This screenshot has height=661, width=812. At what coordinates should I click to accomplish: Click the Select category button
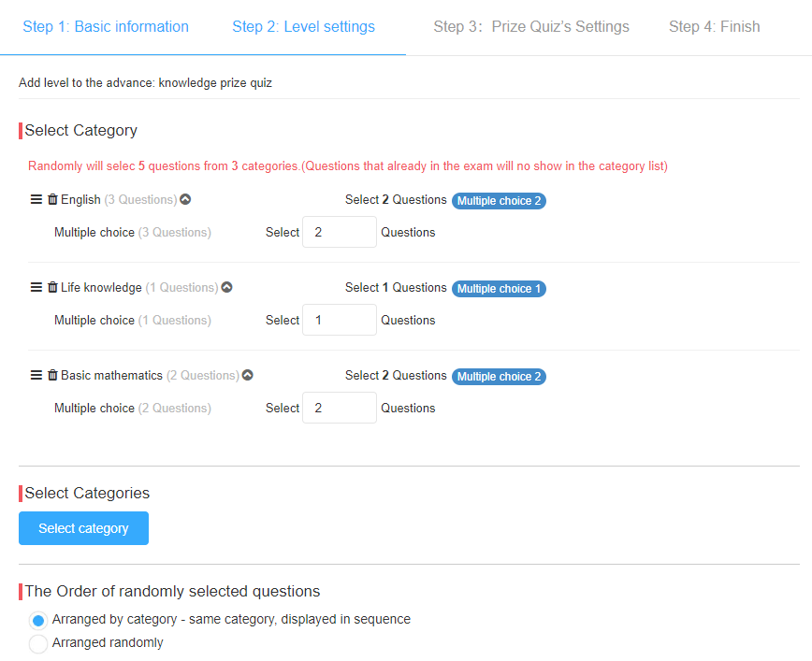tap(83, 528)
